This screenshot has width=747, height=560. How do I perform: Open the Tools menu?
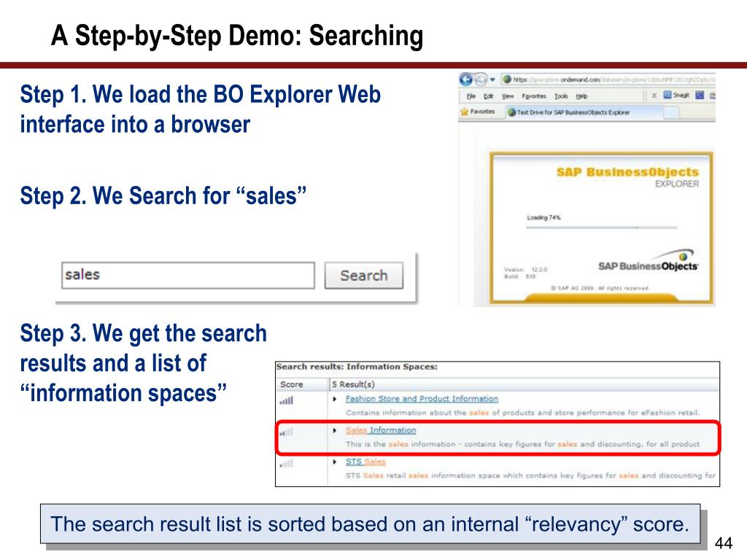[x=561, y=96]
